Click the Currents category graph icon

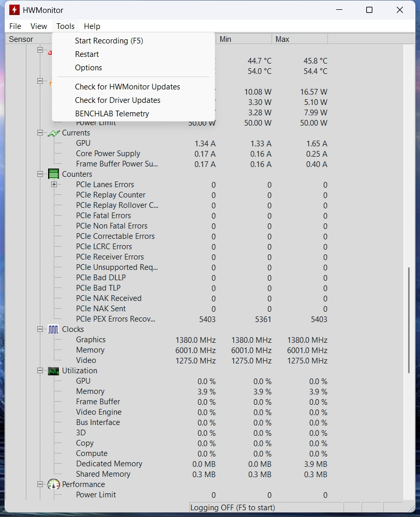pos(53,133)
